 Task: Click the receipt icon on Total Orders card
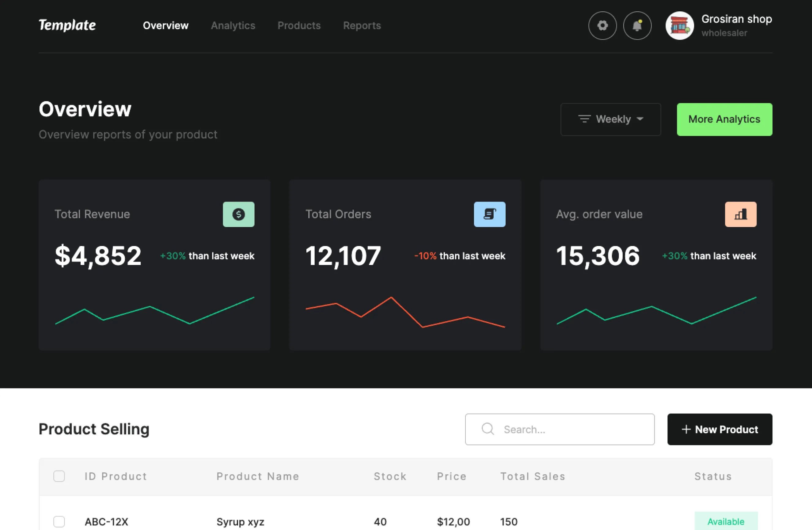pyautogui.click(x=490, y=214)
